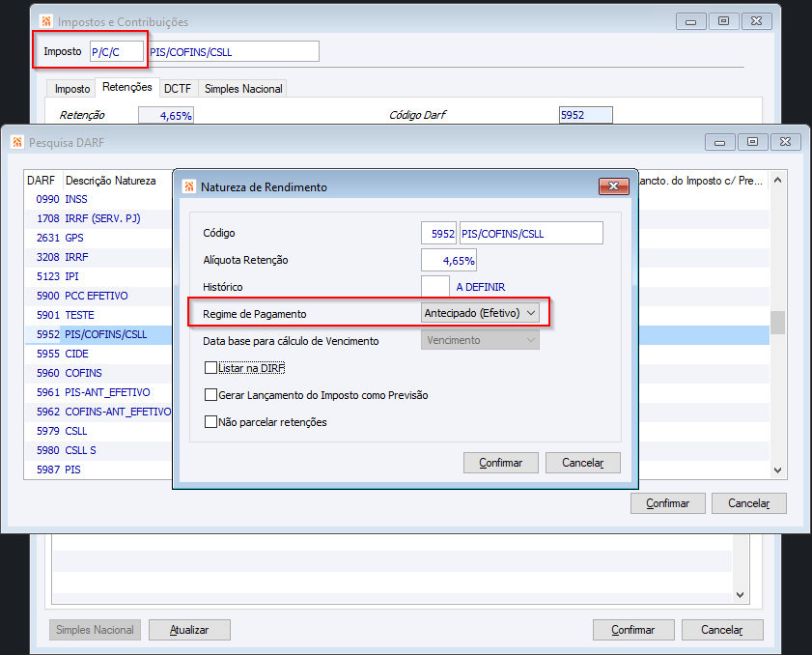812x655 pixels.
Task: Open the Regime de Pagamento dropdown
Action: tap(480, 313)
